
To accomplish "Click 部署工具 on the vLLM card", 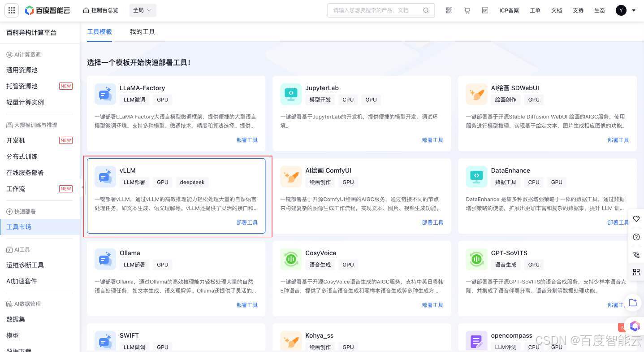I will 247,222.
